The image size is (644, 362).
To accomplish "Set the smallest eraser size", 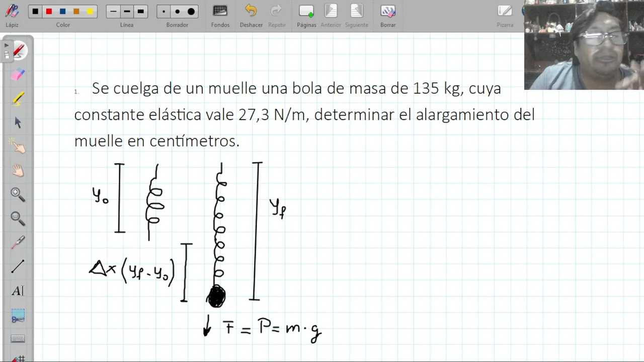I will [164, 12].
